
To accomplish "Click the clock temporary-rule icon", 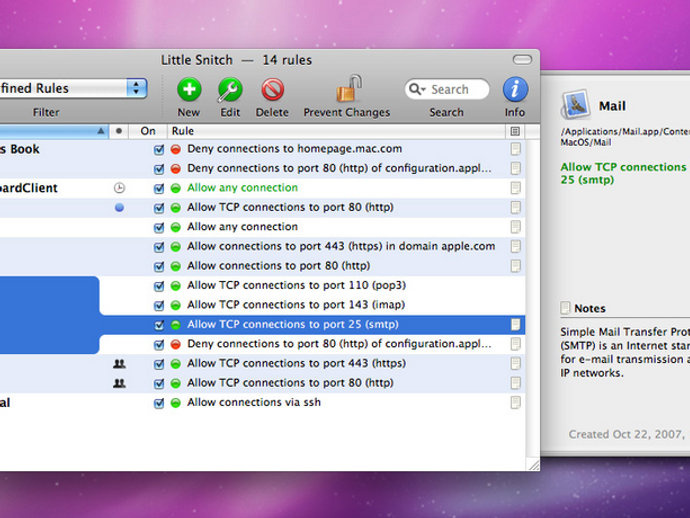I will click(x=119, y=188).
